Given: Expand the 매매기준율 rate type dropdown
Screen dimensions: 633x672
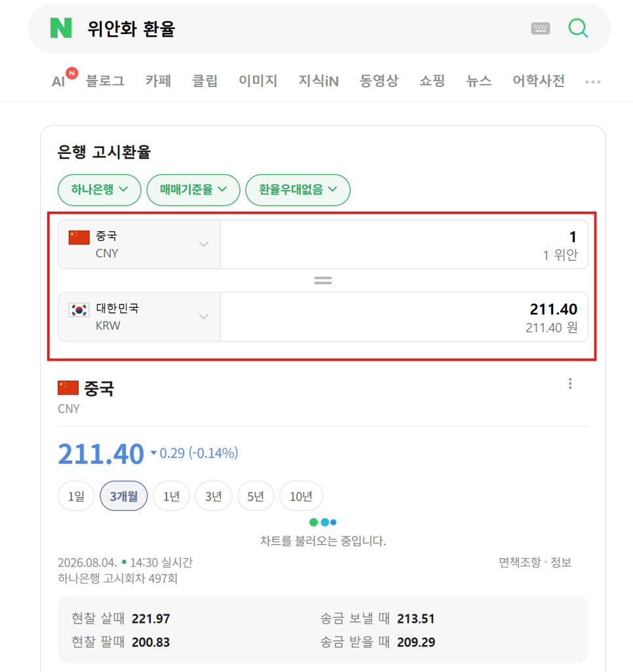Looking at the screenshot, I should pyautogui.click(x=193, y=189).
